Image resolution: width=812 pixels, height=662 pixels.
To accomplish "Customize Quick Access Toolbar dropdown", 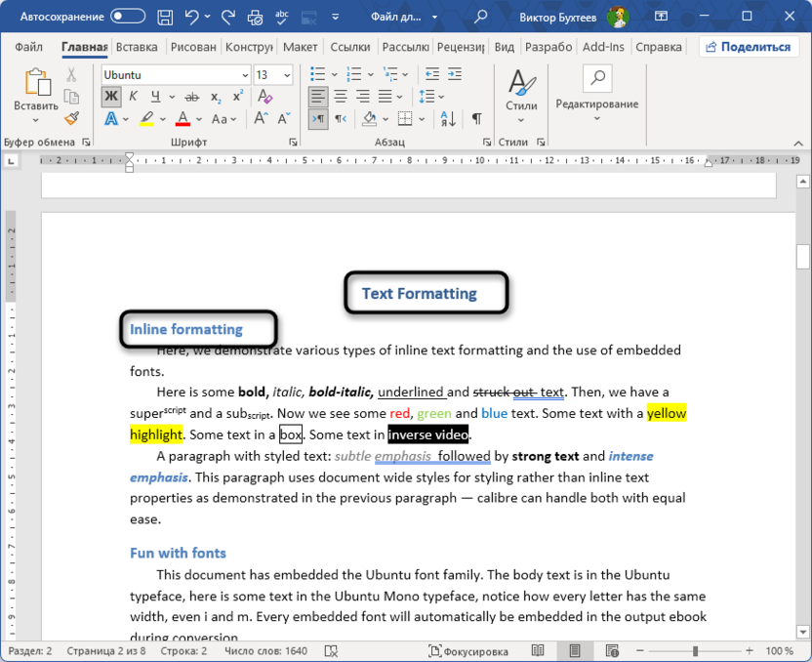I will 336,18.
